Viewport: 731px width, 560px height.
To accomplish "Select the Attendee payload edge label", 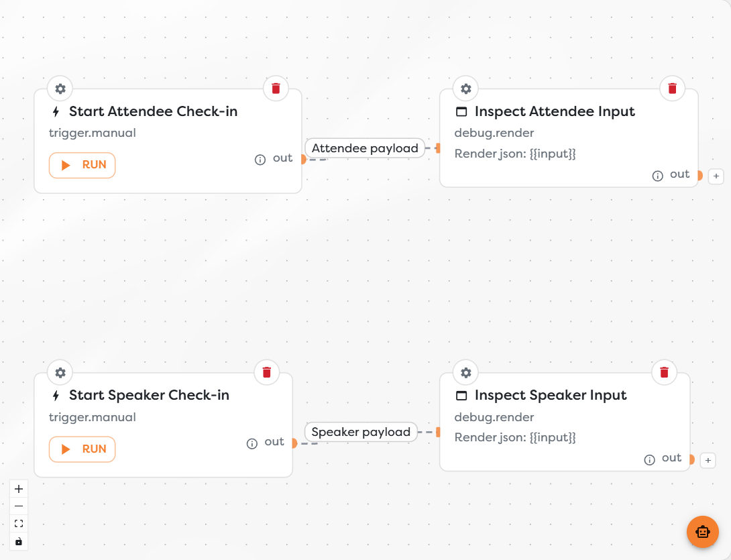I will pyautogui.click(x=365, y=148).
